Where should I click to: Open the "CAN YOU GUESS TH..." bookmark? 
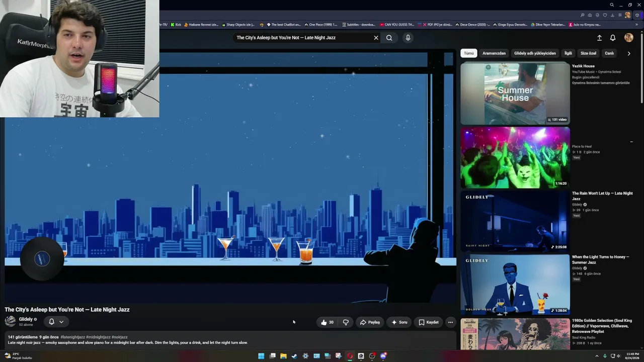pos(397,24)
